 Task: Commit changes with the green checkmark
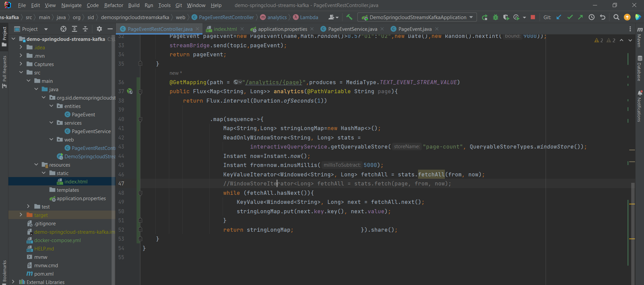[570, 17]
